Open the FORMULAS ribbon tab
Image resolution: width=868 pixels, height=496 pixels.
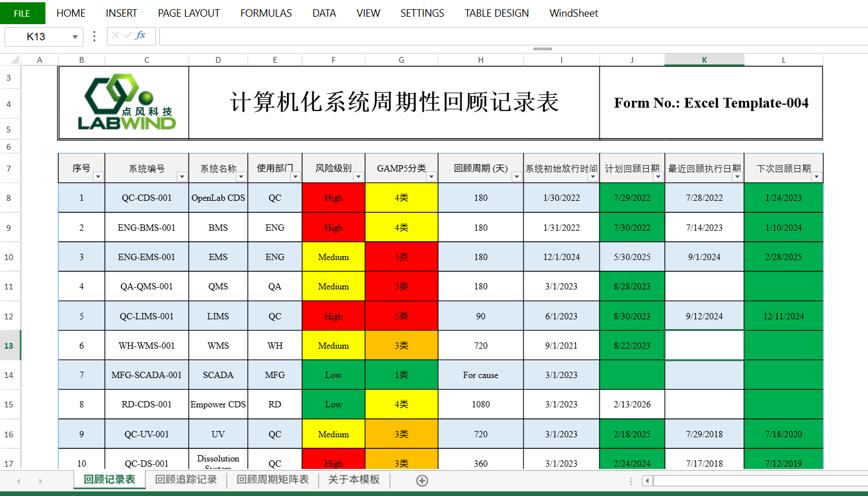[x=266, y=13]
